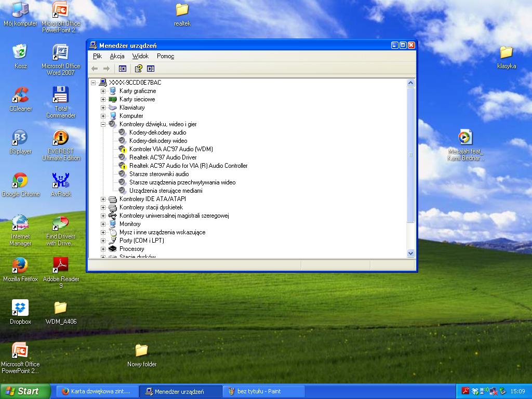This screenshot has width=532, height=399.
Task: Select the Realtek AC'97 Audio Driver speaker icon
Action: tap(123, 157)
